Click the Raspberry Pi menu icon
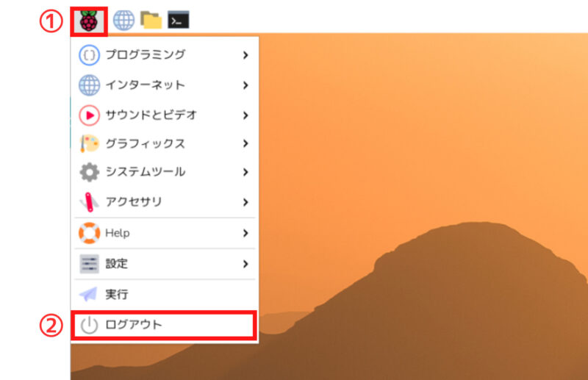 (x=89, y=20)
